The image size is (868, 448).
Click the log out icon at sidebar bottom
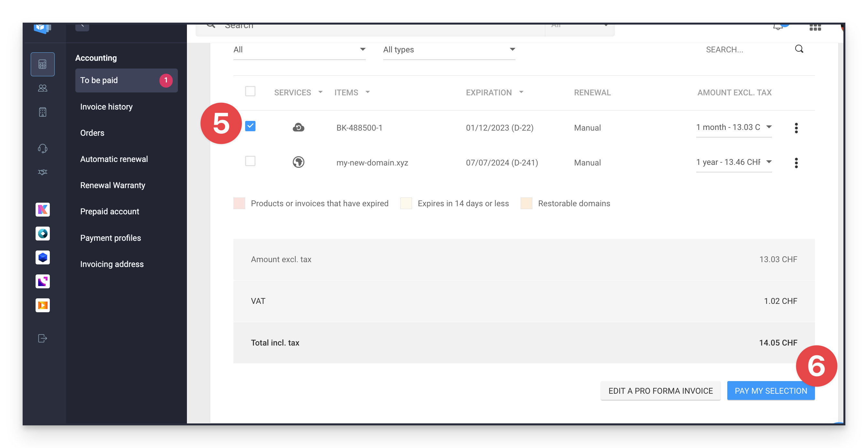coord(42,338)
